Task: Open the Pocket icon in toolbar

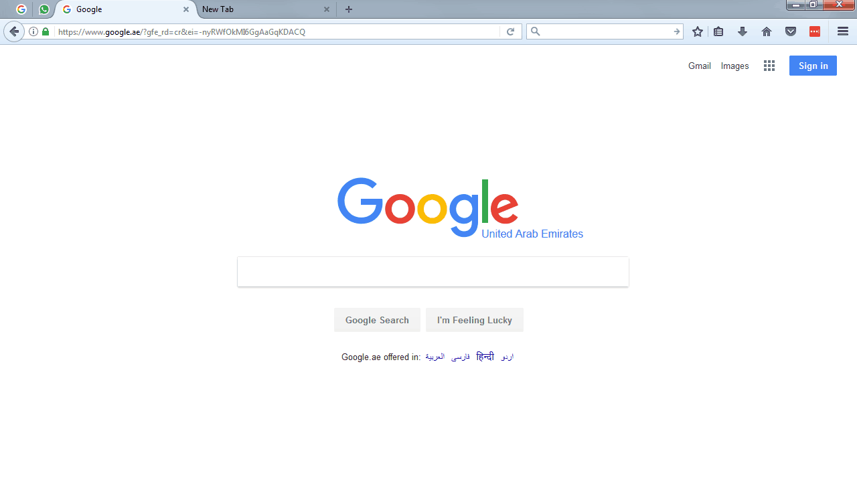Action: (791, 31)
